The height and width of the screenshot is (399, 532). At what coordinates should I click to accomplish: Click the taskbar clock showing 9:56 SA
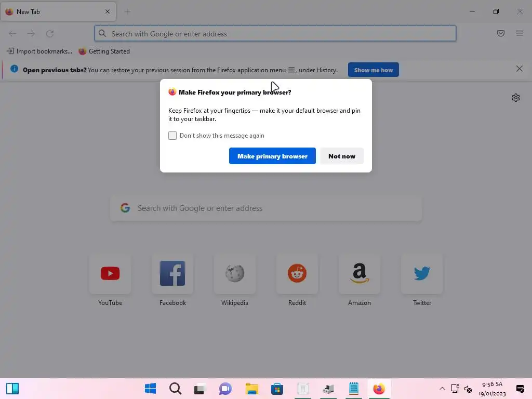(x=492, y=389)
